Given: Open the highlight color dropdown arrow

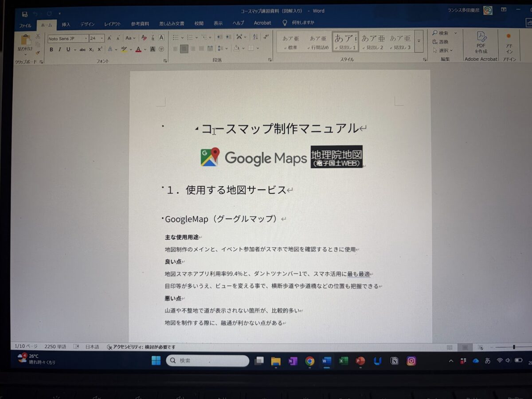Looking at the screenshot, I should point(131,50).
